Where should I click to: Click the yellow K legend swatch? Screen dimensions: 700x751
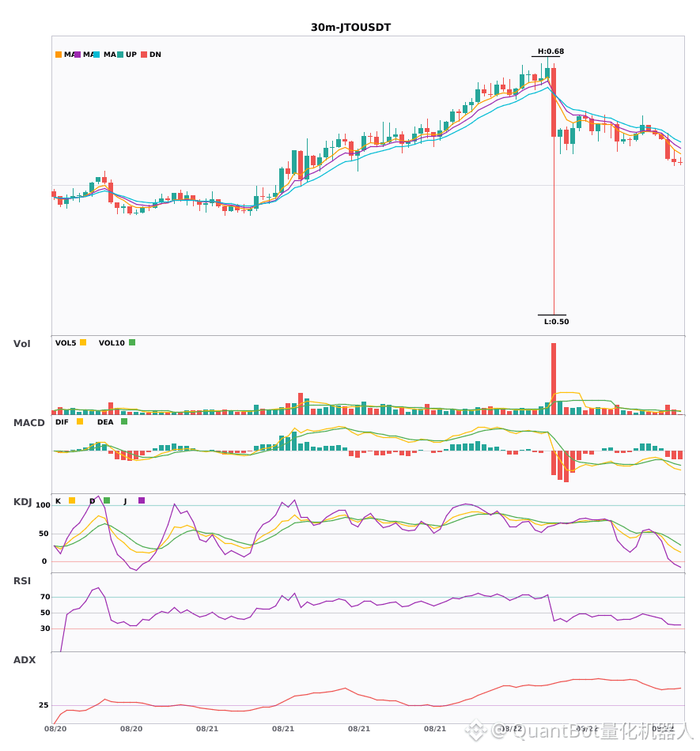(x=72, y=500)
